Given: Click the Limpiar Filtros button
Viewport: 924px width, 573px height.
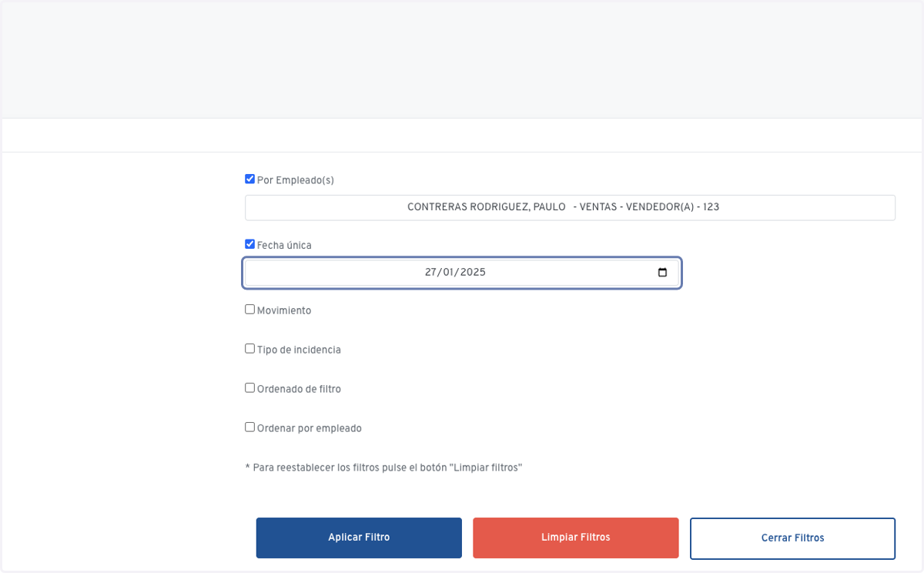Looking at the screenshot, I should point(576,538).
